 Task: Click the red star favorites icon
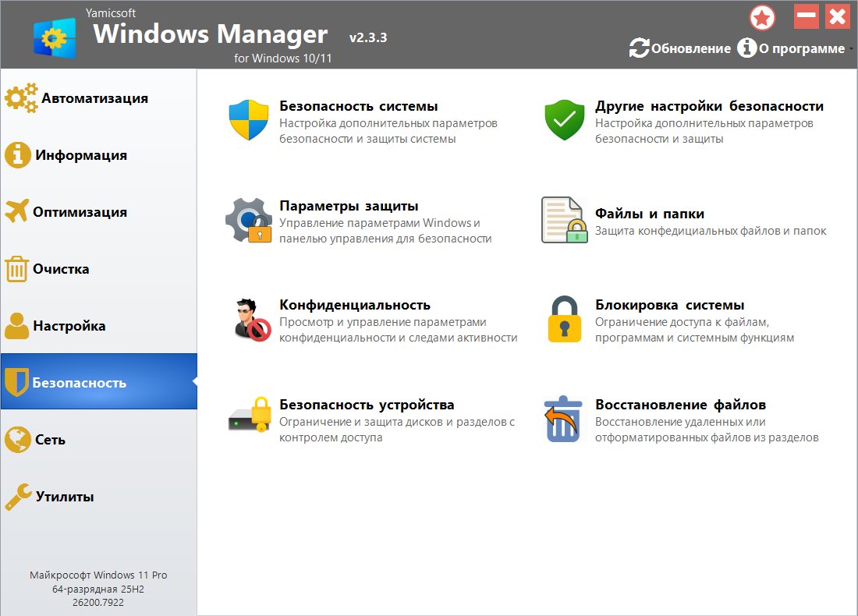(x=761, y=17)
